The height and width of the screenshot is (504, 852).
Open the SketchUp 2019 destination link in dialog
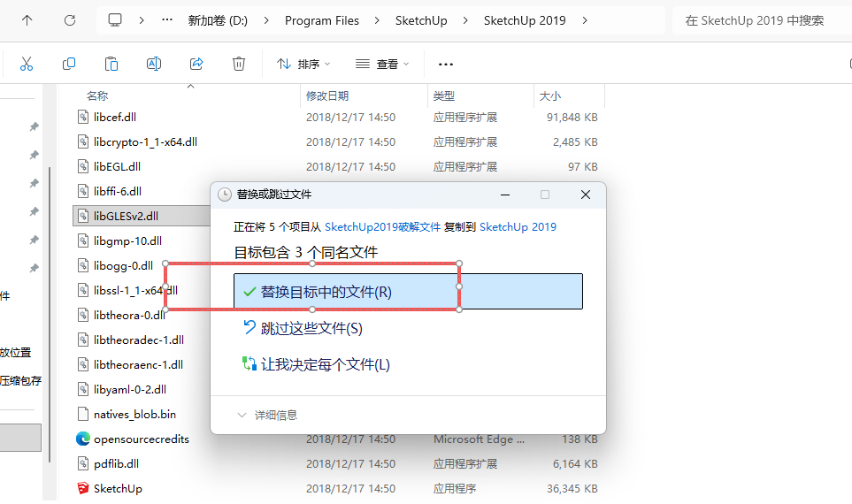pos(518,227)
